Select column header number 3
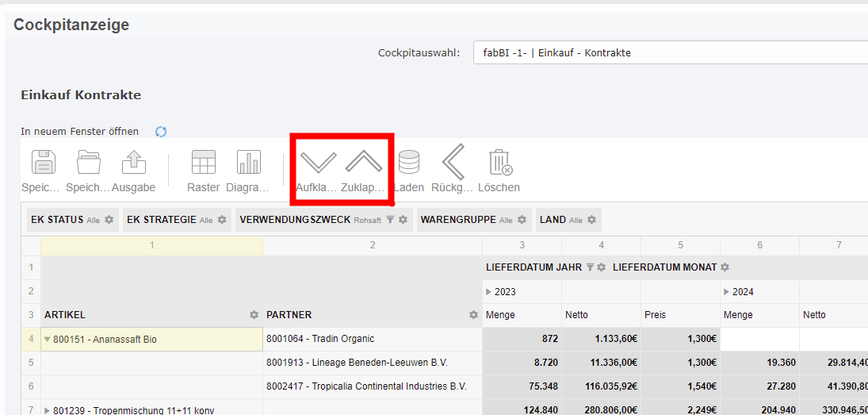The image size is (868, 415). pos(522,245)
